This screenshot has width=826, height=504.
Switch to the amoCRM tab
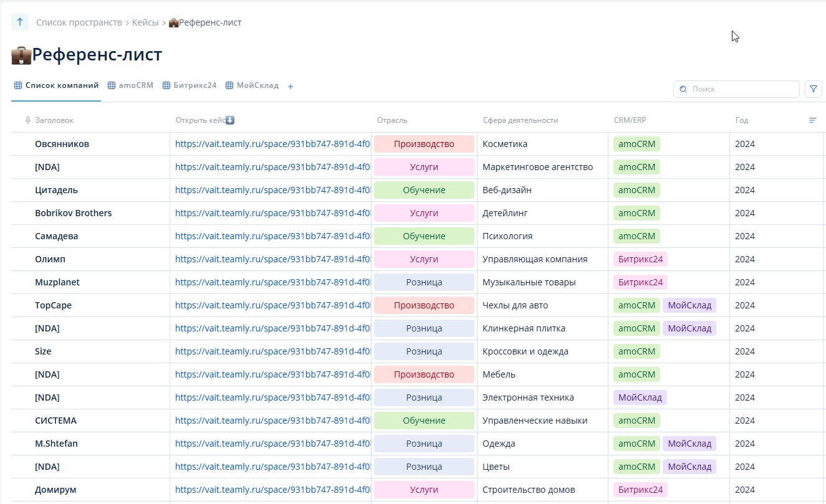[x=131, y=85]
